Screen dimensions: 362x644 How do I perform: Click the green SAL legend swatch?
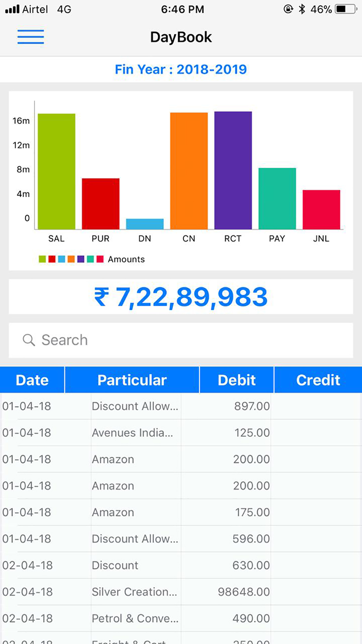[x=42, y=259]
